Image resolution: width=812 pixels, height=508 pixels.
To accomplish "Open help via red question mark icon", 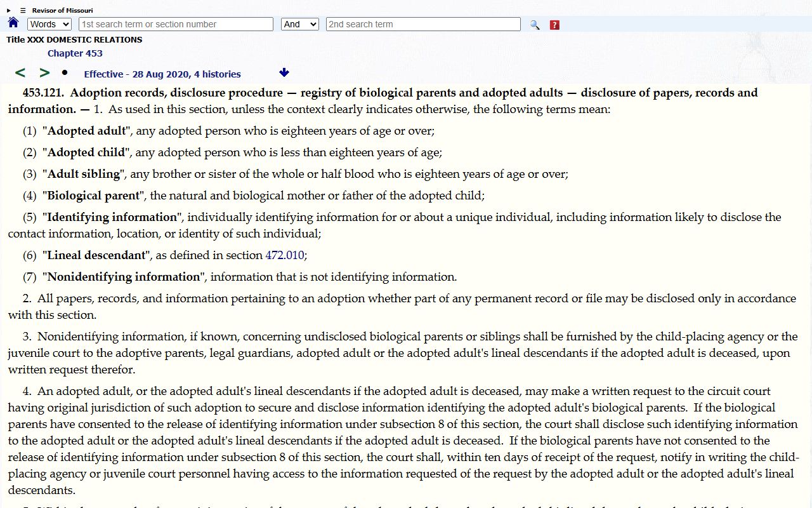I will pos(554,25).
